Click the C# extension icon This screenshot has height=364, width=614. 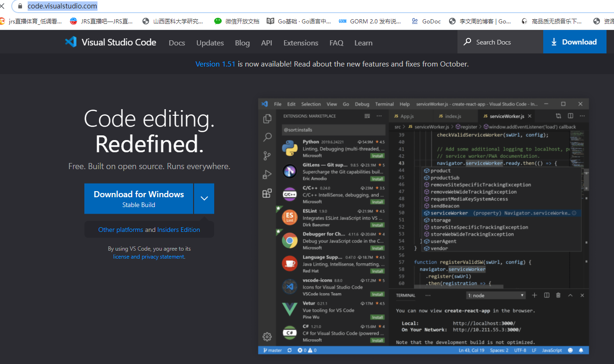(x=290, y=333)
